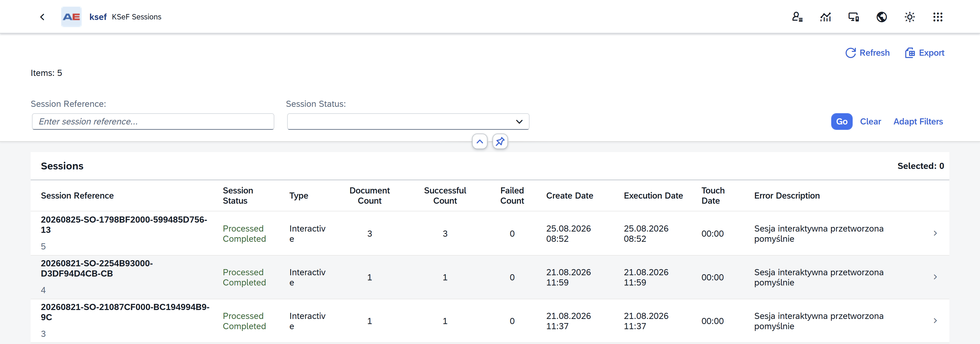Click the Execution Date column header
The width and height of the screenshot is (980, 344).
point(653,196)
